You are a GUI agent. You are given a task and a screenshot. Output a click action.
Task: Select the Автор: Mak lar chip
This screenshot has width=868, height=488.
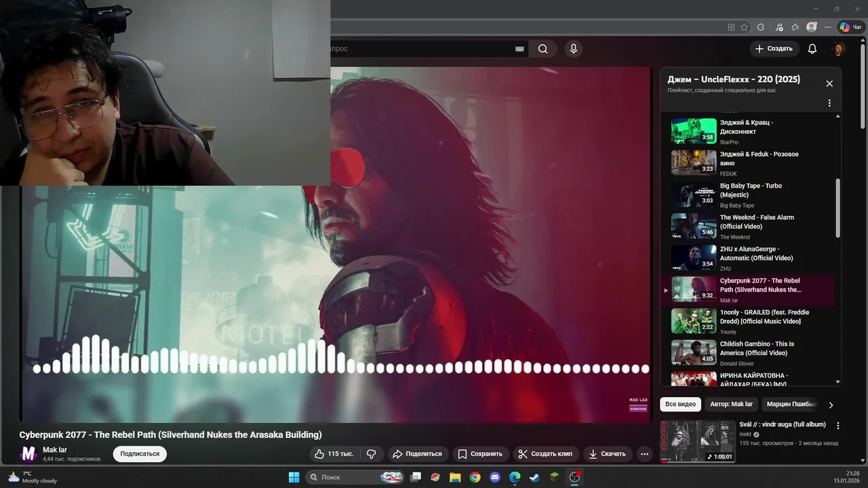(x=731, y=404)
